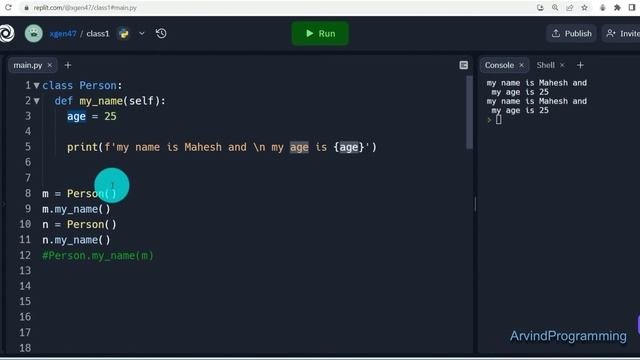Close the Console tab
Image resolution: width=640 pixels, height=360 pixels.
click(x=521, y=65)
